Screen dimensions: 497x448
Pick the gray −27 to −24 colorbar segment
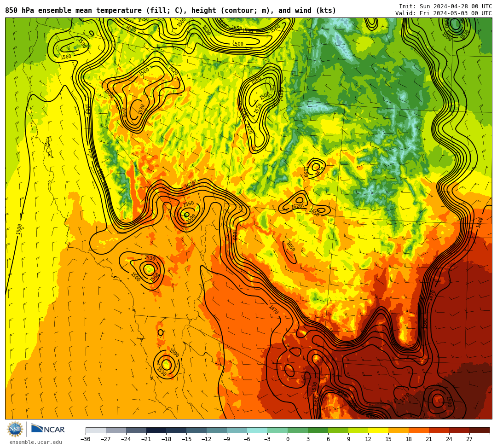(116, 430)
